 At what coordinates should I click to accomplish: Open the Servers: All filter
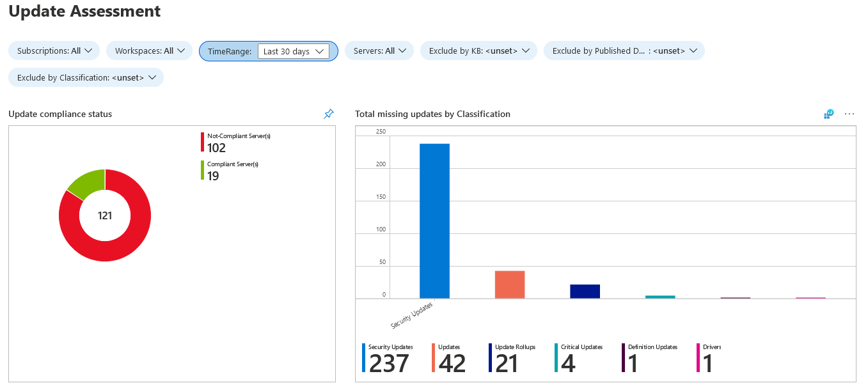[379, 51]
